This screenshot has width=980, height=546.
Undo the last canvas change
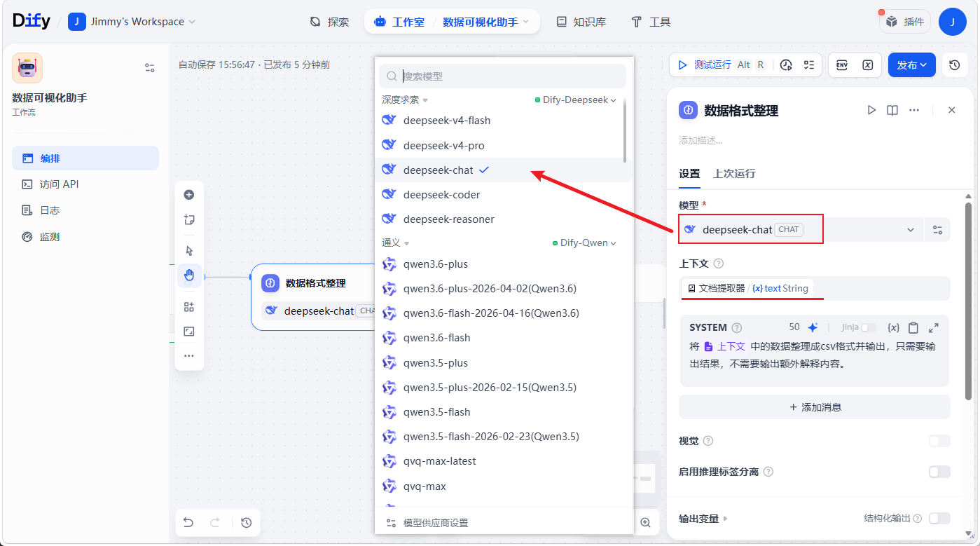(x=188, y=522)
